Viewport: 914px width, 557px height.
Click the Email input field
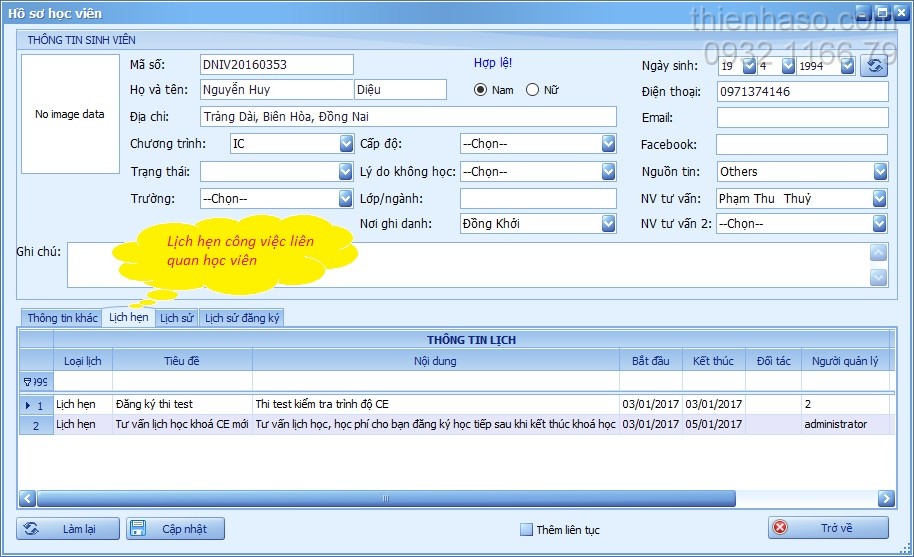[802, 118]
